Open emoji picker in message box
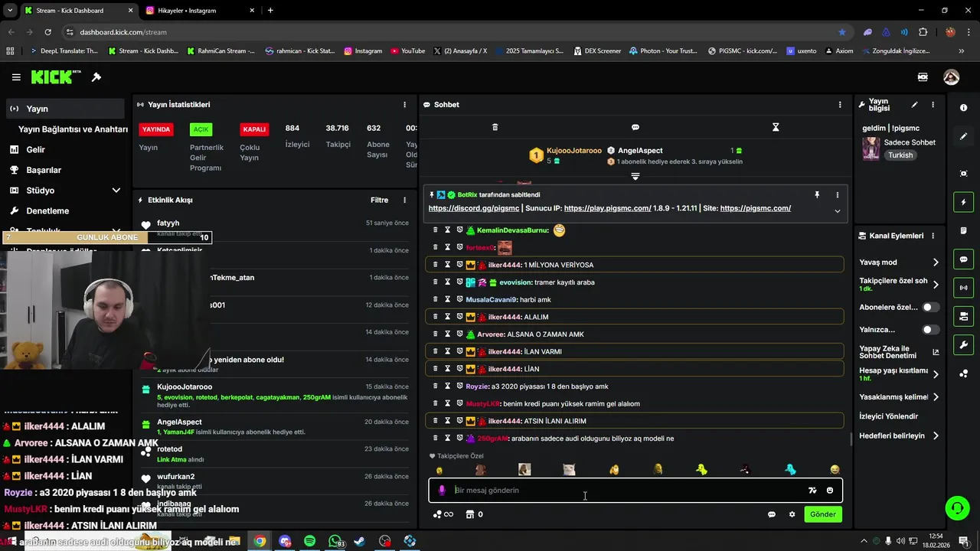Viewport: 980px width, 551px height. (830, 491)
